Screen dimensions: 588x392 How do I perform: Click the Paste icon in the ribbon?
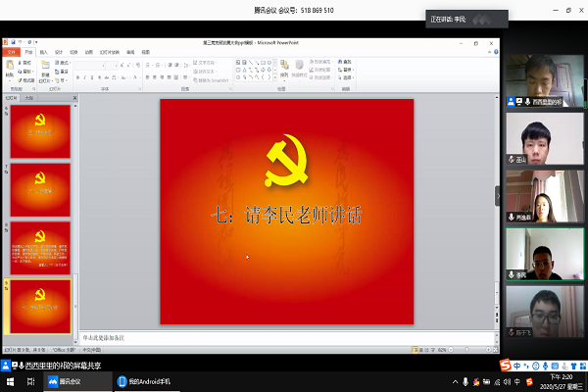click(10, 67)
